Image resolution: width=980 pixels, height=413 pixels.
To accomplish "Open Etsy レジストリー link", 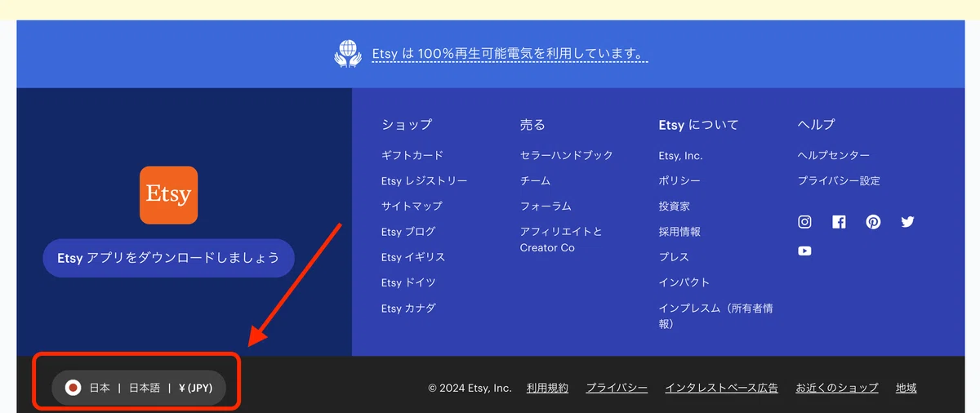I will (x=424, y=180).
